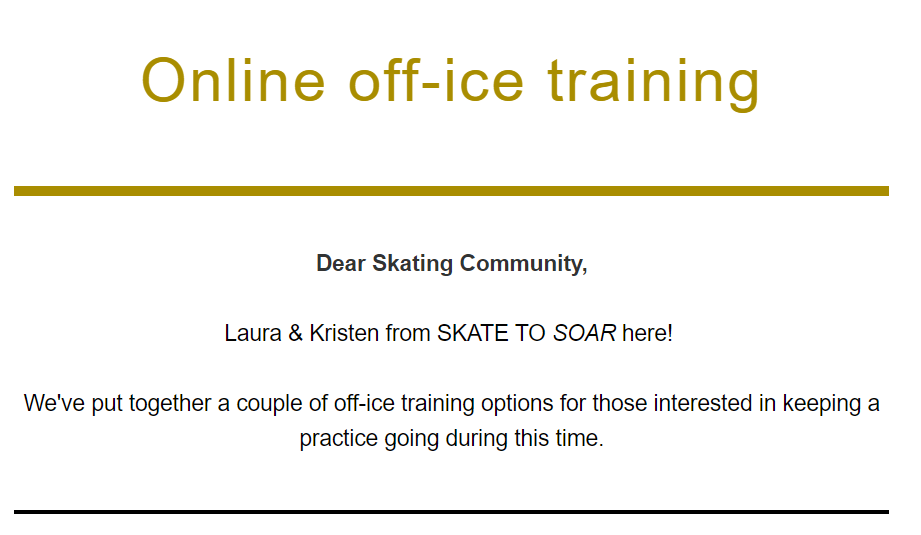Click the italic word "SOAR"
This screenshot has width=921, height=535.
point(584,333)
